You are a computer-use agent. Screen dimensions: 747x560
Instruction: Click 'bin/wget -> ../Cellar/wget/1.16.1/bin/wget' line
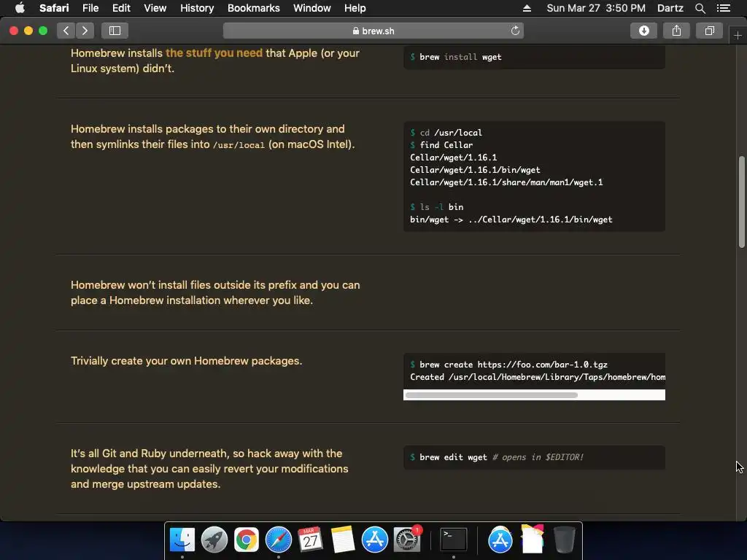pyautogui.click(x=511, y=219)
